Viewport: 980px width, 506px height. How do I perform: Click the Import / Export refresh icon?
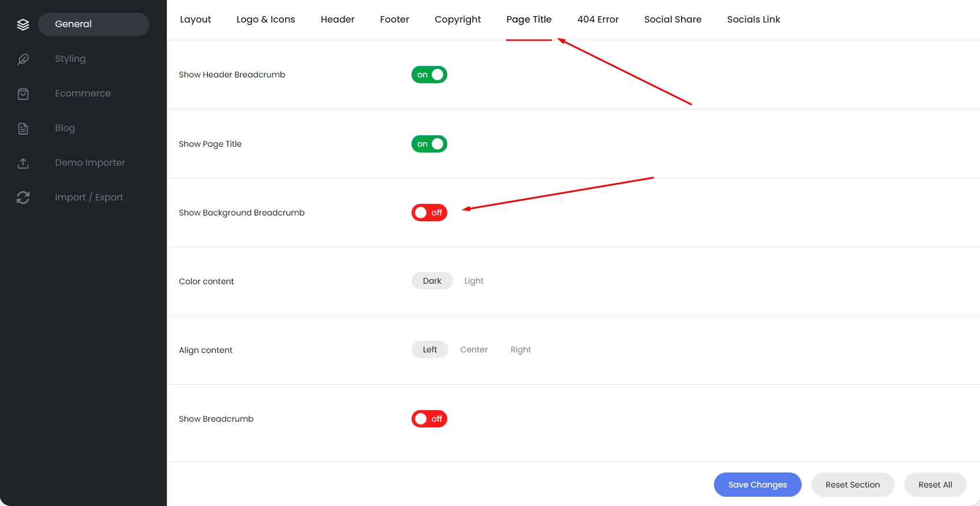(23, 198)
